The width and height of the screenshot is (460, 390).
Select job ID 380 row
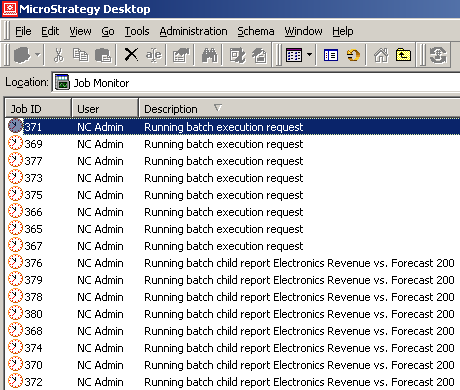pyautogui.click(x=233, y=314)
